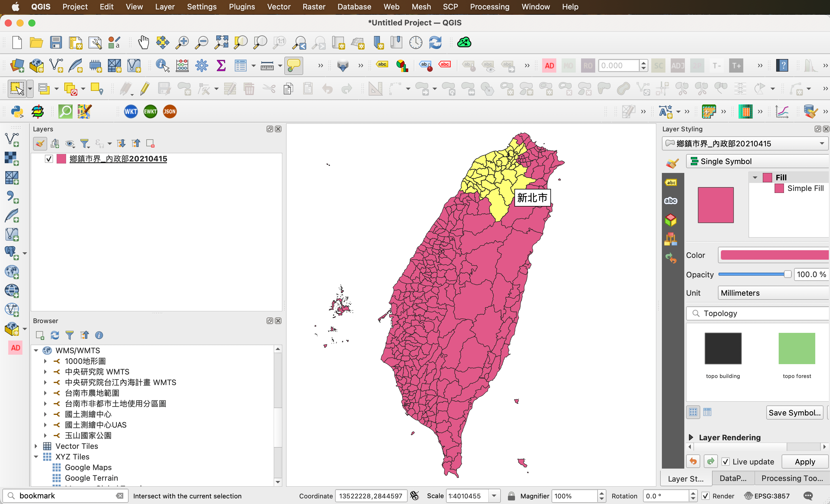Open the Field Calculator abacus icon

point(182,66)
